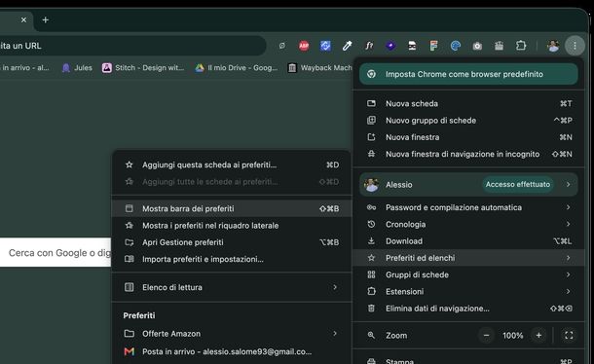Image resolution: width=594 pixels, height=364 pixels.
Task: Expand the Offerte Amazon bookmark folder
Action: click(232, 334)
